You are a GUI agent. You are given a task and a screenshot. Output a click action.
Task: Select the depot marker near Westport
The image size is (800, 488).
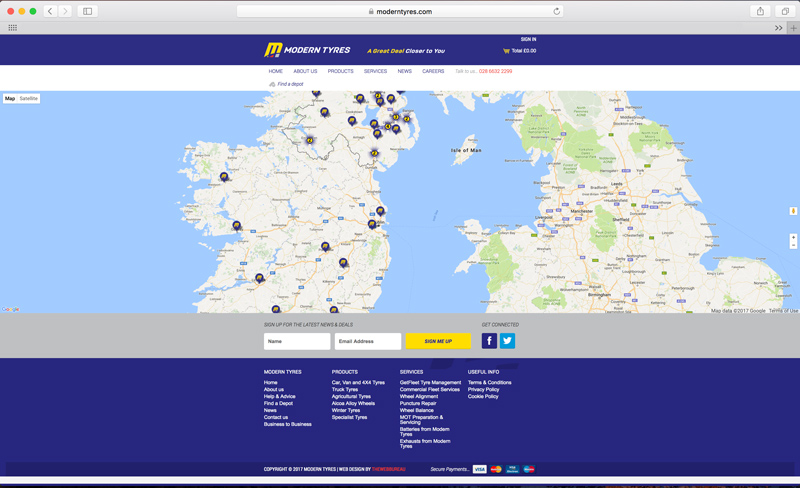pyautogui.click(x=224, y=176)
